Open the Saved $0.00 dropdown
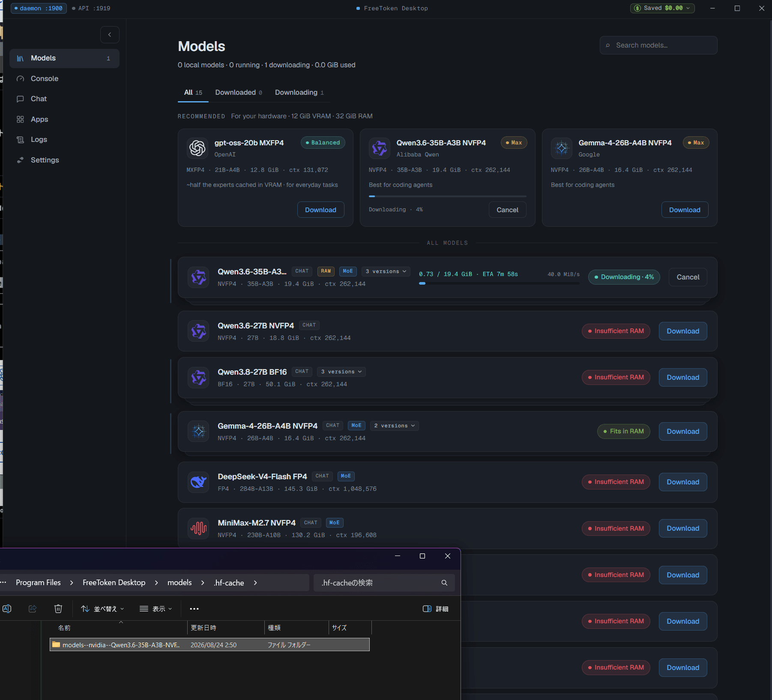Image resolution: width=772 pixels, height=700 pixels. coord(662,8)
